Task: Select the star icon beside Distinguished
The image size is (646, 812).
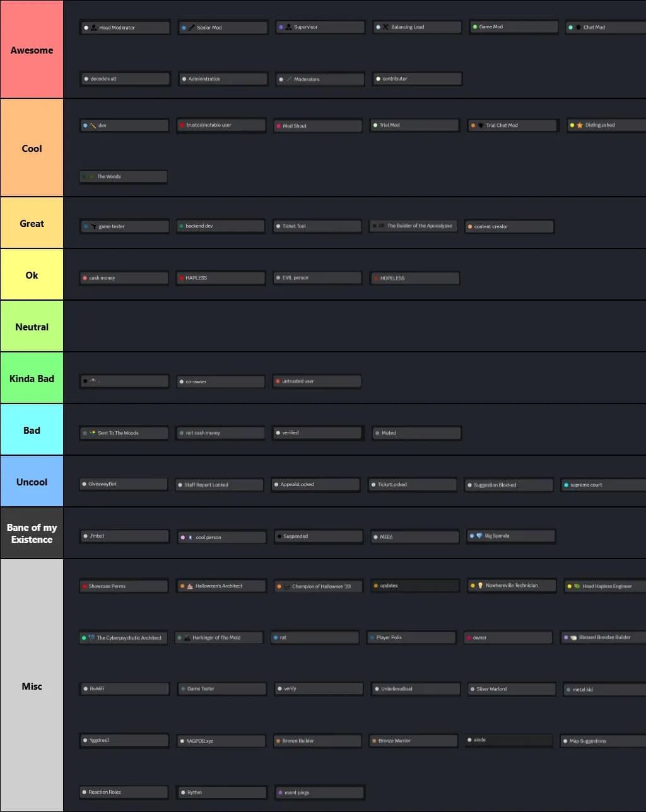Action: [578, 125]
